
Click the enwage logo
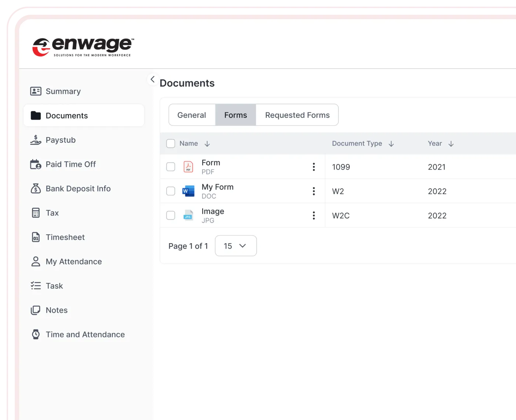82,46
